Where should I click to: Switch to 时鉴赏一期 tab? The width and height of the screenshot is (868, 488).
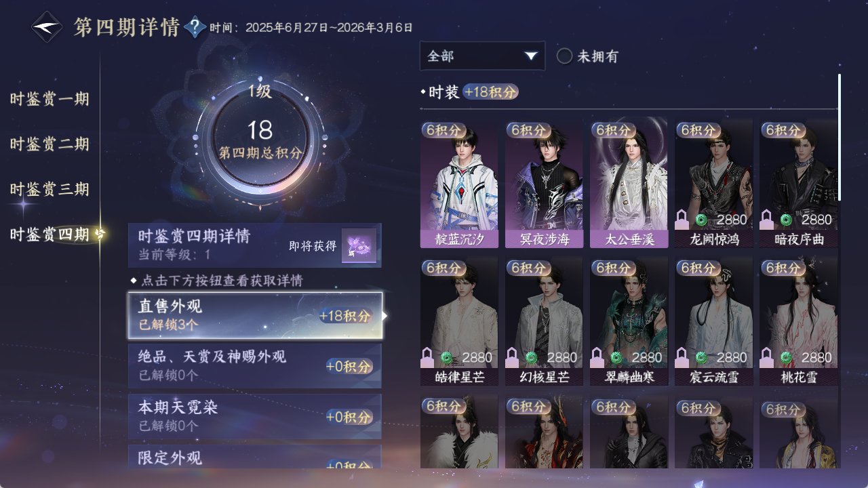point(50,100)
